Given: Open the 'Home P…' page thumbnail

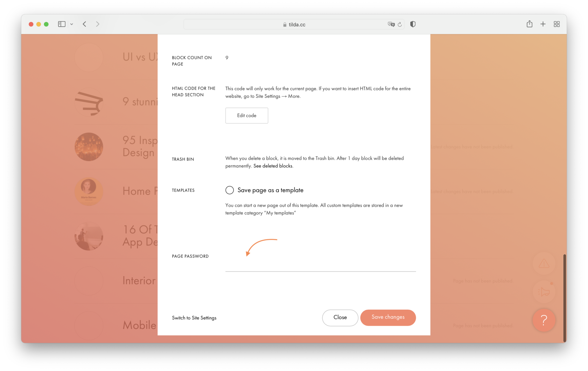Looking at the screenshot, I should [89, 191].
